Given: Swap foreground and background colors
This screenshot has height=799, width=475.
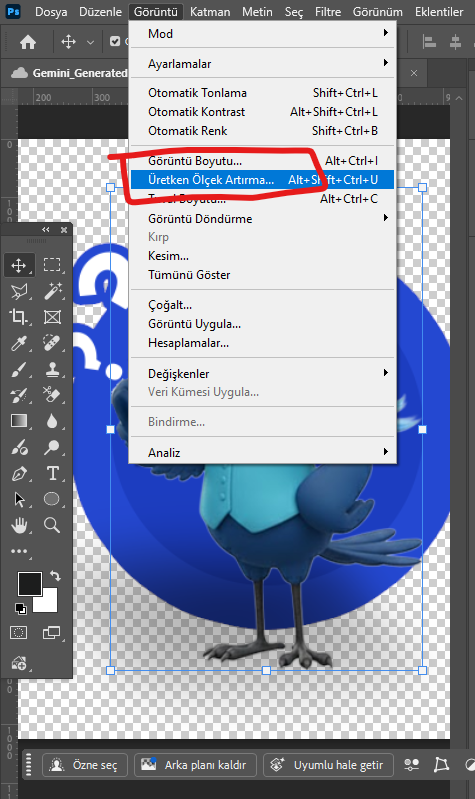Looking at the screenshot, I should click(x=56, y=576).
